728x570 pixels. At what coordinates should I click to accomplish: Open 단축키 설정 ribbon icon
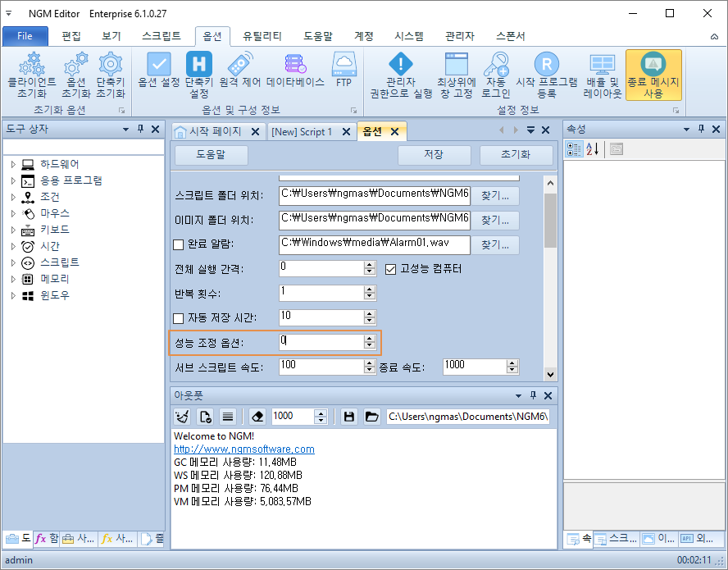(198, 75)
